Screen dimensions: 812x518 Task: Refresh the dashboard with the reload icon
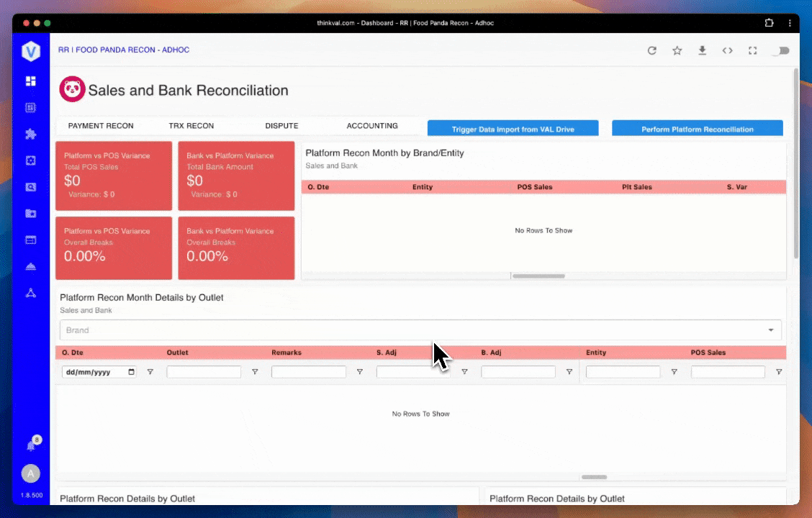pos(652,50)
